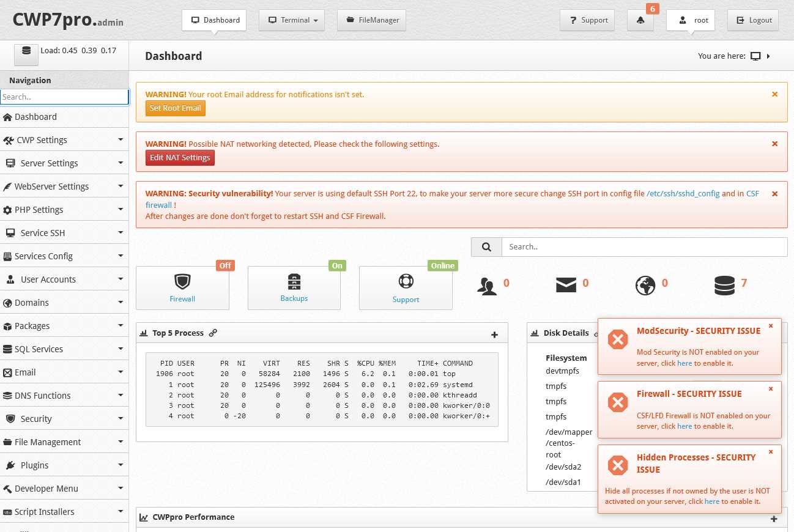Viewport: 794px width, 532px height.
Task: Open File Management navigation item
Action: coord(64,442)
